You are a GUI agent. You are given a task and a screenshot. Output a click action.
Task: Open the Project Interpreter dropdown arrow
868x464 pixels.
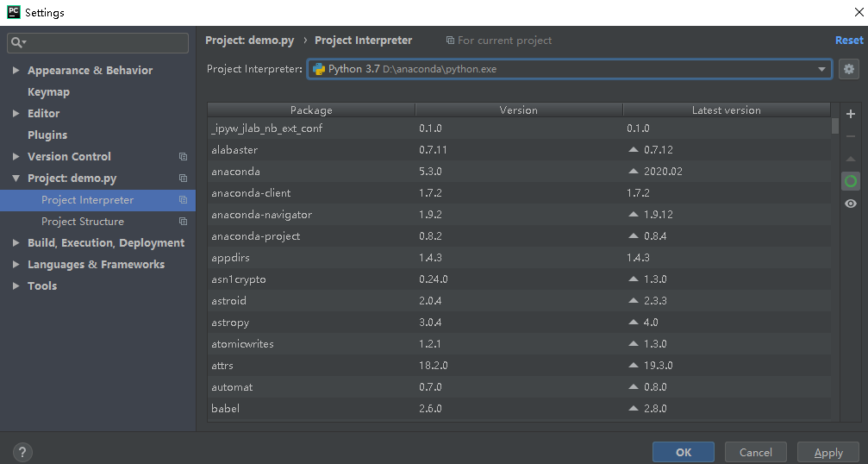821,69
